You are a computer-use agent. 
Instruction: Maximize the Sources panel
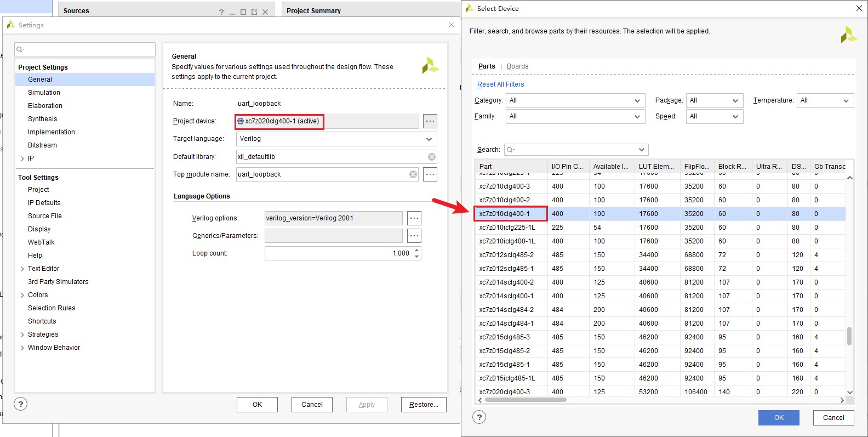243,12
